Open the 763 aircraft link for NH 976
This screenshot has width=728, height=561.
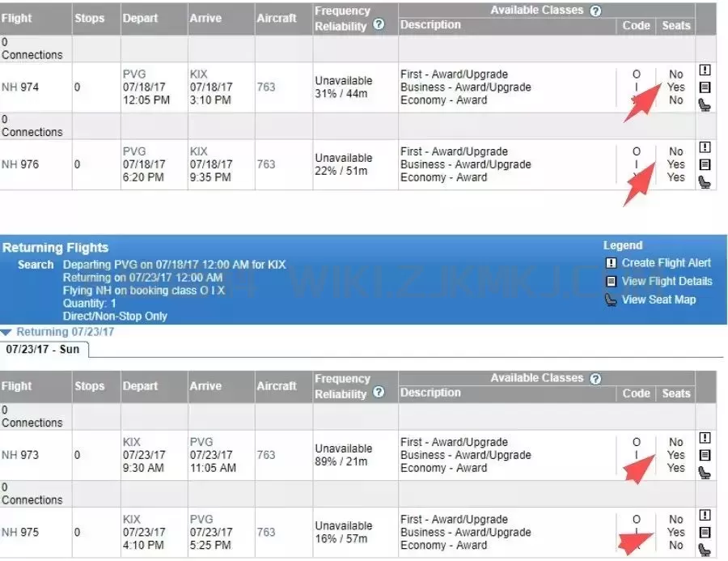pos(266,164)
